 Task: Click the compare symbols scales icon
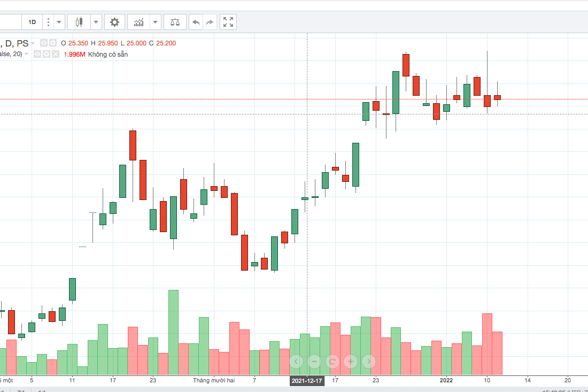click(175, 22)
